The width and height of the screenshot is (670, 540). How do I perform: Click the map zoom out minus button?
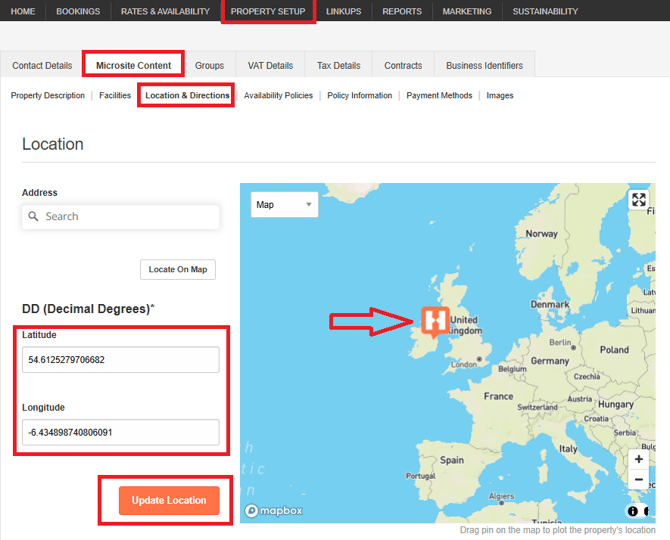pyautogui.click(x=639, y=480)
